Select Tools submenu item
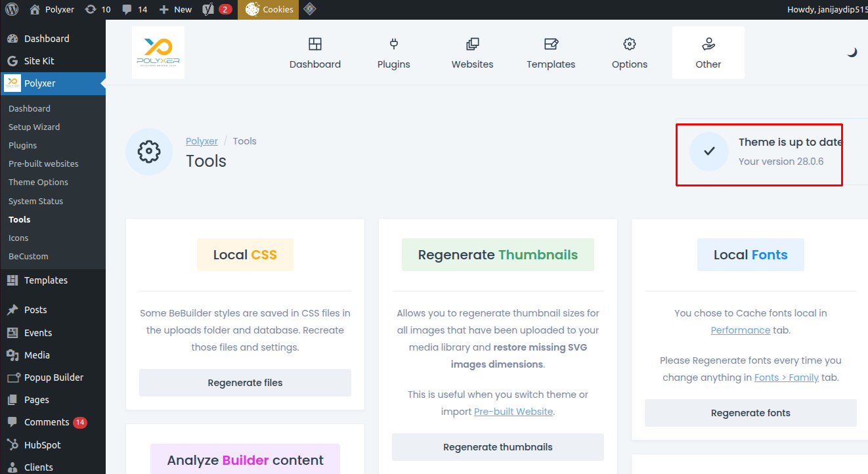 point(20,219)
